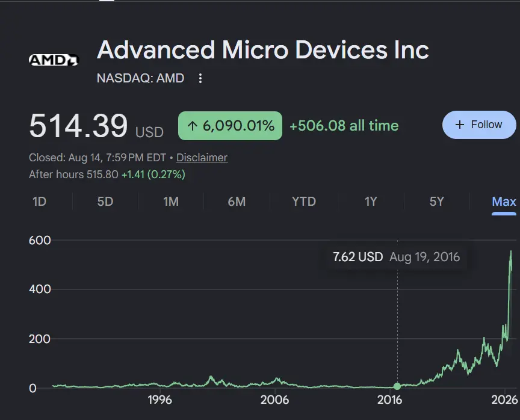The width and height of the screenshot is (520, 420).
Task: Click the 2016 label on the x-axis
Action: 389,400
